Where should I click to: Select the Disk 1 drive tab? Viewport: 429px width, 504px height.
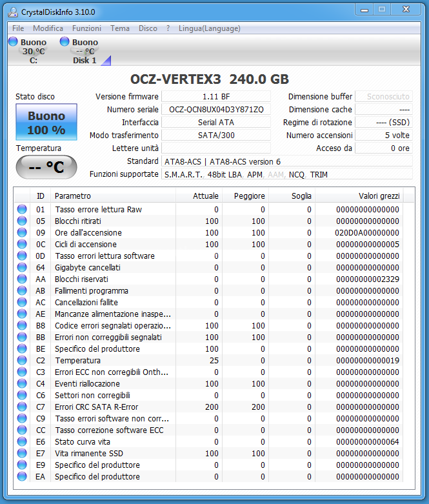coord(85,51)
